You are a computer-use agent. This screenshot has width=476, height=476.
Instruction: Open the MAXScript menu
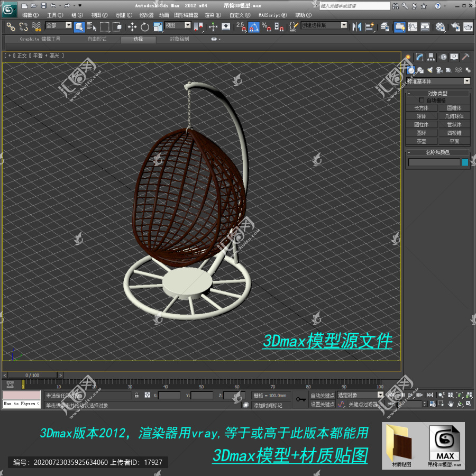click(x=272, y=15)
